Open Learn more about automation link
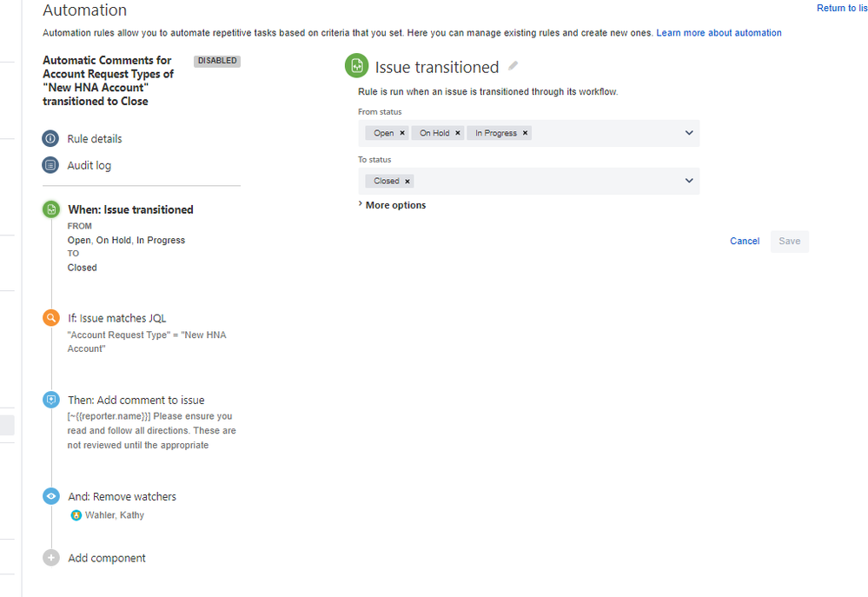 coord(719,33)
